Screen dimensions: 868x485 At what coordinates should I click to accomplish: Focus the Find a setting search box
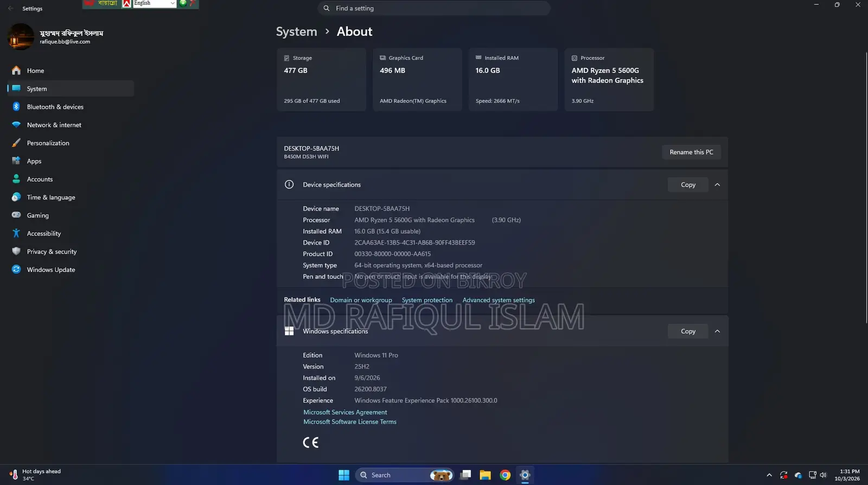point(434,8)
